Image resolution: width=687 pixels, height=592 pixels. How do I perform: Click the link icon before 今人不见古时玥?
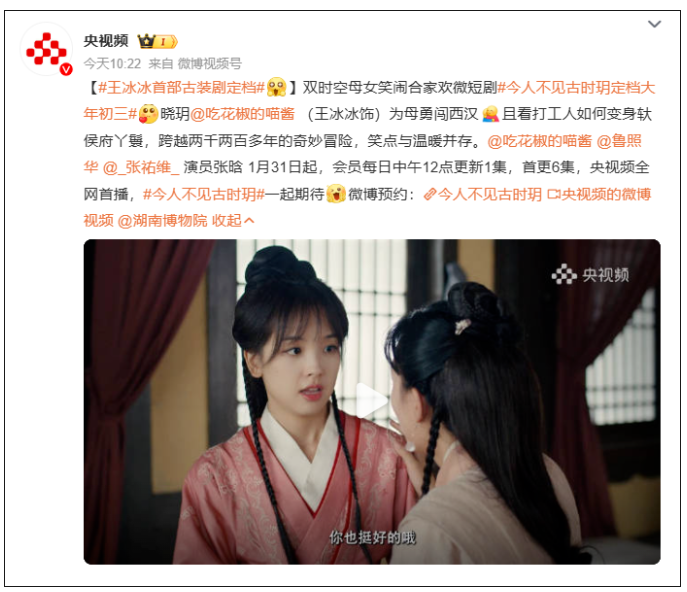(429, 194)
